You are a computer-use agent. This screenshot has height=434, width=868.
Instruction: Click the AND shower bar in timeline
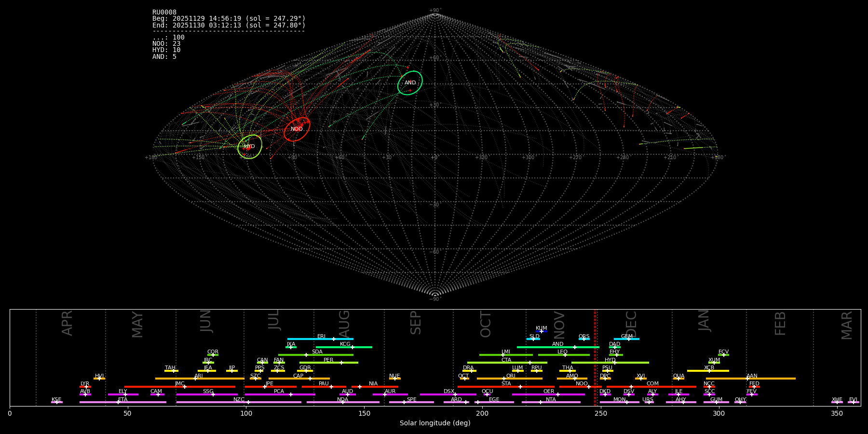click(558, 347)
